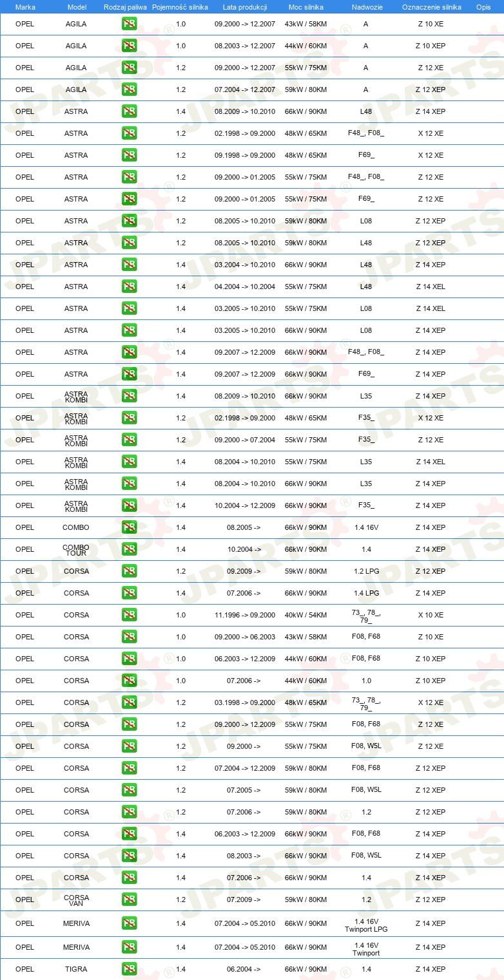
Task: Click the Lata produkcji column header
Action: [245, 6]
